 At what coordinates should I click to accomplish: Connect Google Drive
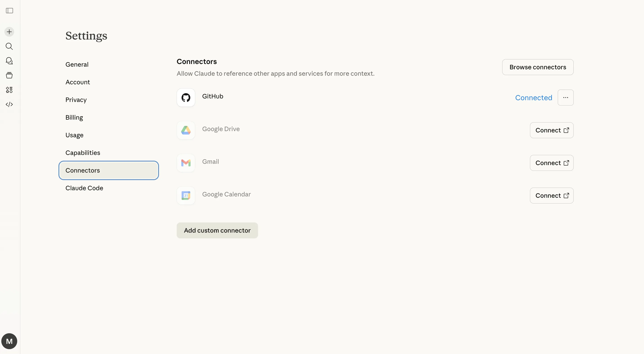(552, 130)
